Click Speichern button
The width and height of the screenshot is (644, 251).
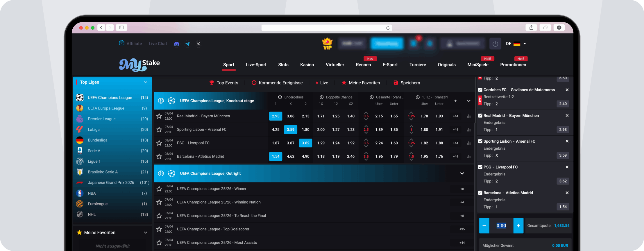click(407, 83)
